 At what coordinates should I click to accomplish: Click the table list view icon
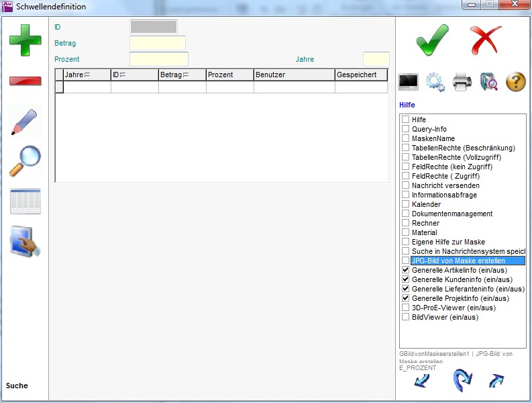pos(25,201)
